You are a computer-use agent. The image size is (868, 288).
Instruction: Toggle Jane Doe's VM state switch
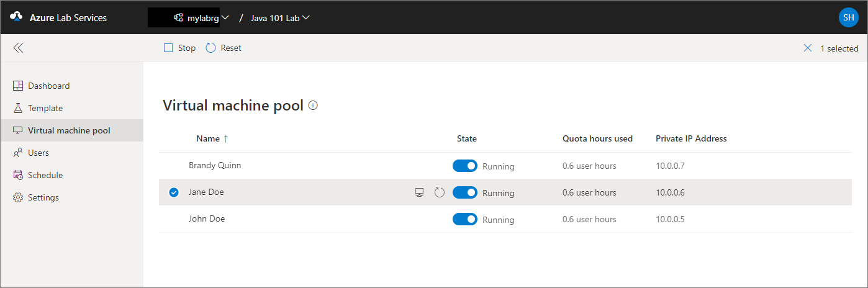tap(464, 192)
